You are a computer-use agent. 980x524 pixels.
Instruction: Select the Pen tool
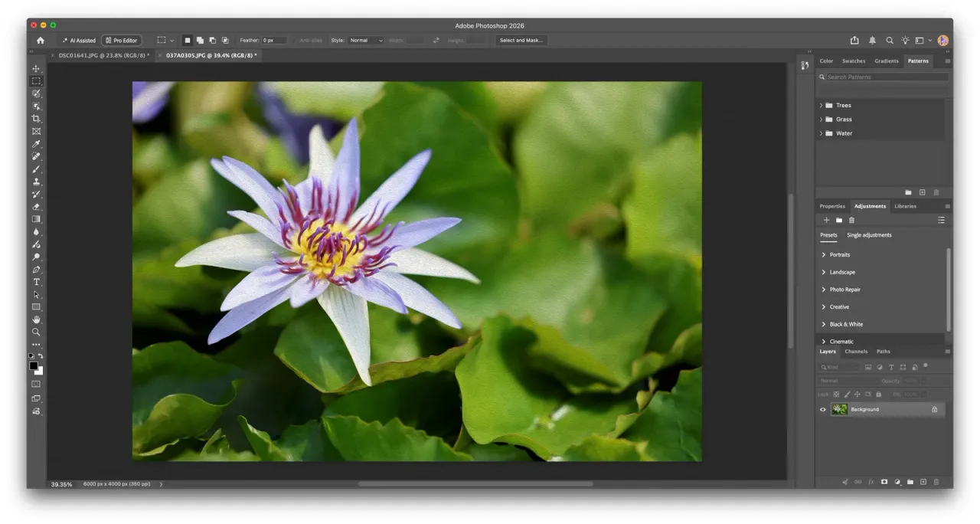tap(36, 270)
